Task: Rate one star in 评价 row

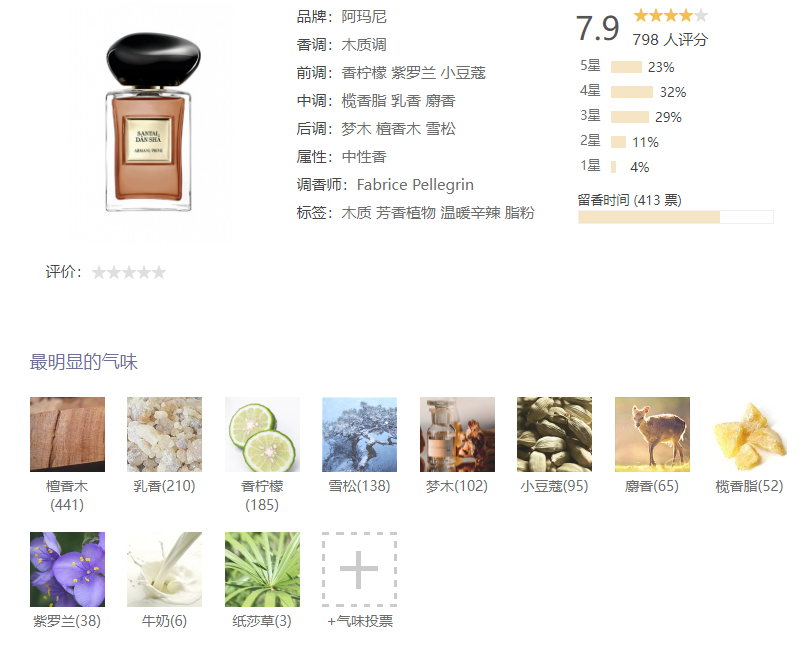Action: click(99, 272)
